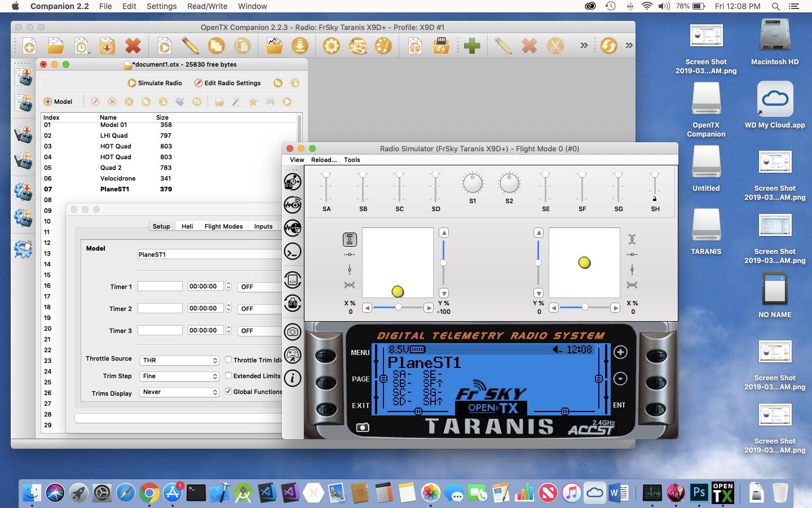Click the paint palette icon in main toolbar

pos(383,46)
